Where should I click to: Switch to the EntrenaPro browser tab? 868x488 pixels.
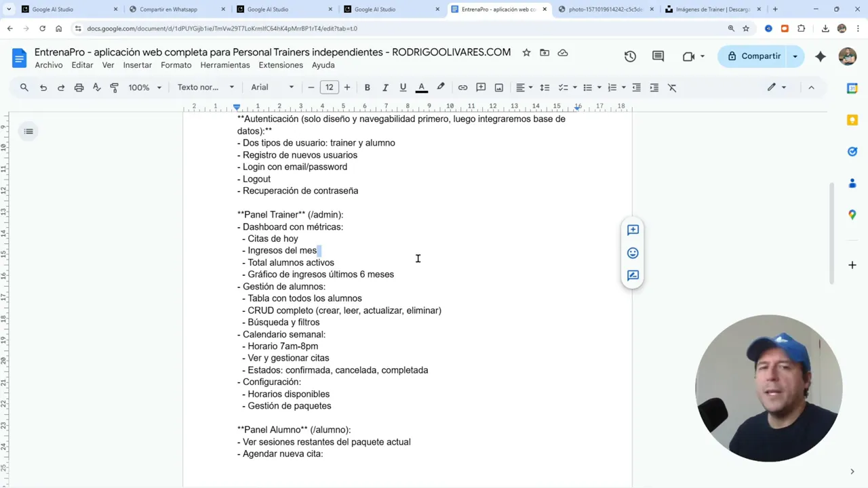[x=498, y=9]
